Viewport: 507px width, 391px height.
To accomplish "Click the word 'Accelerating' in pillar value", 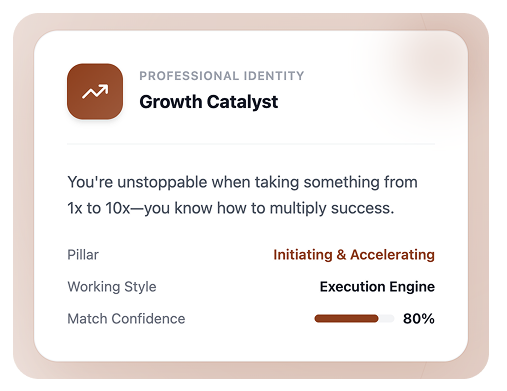I will tap(392, 255).
